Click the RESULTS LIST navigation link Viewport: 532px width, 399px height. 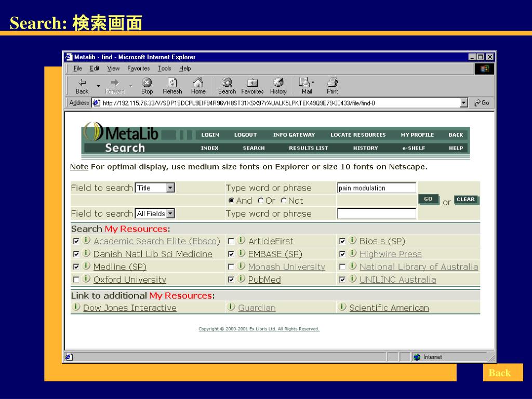coord(309,148)
